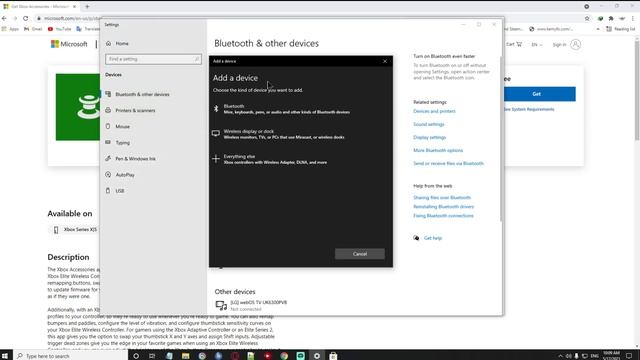Click Sign in account icon
640x360 pixels.
pyautogui.click(x=576, y=44)
